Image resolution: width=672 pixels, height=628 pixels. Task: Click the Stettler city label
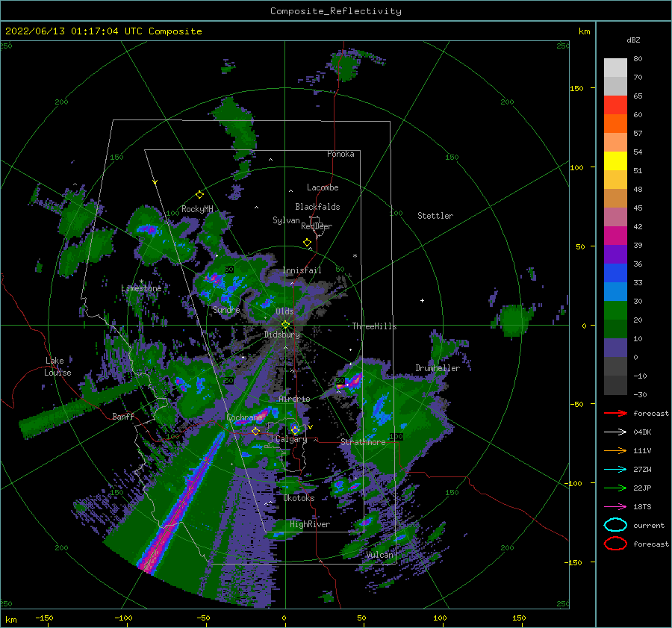pos(435,216)
